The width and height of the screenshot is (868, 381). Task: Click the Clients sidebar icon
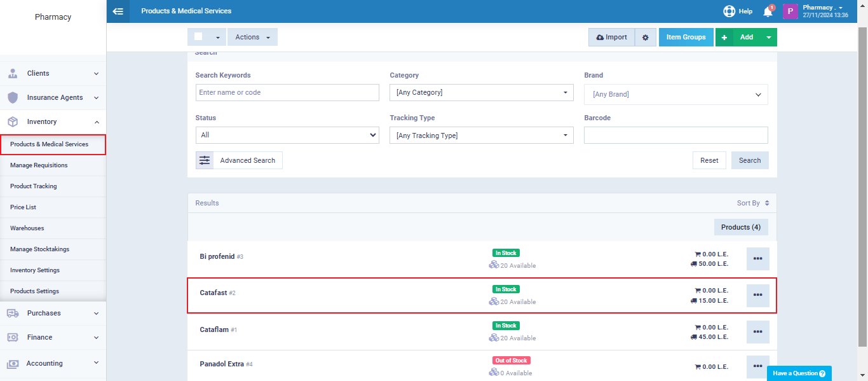pyautogui.click(x=13, y=73)
